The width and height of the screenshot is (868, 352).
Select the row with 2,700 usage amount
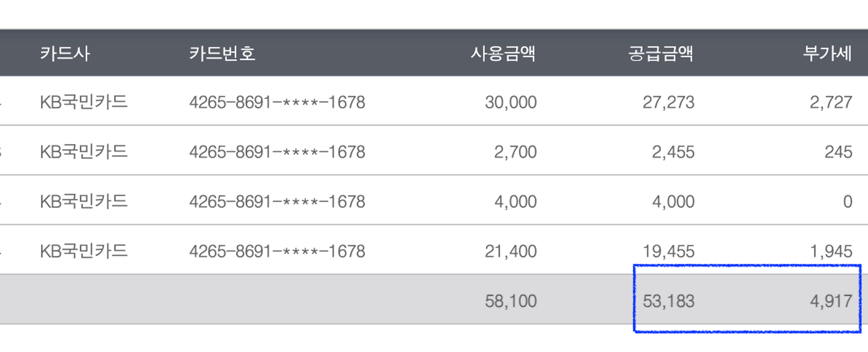click(434, 151)
